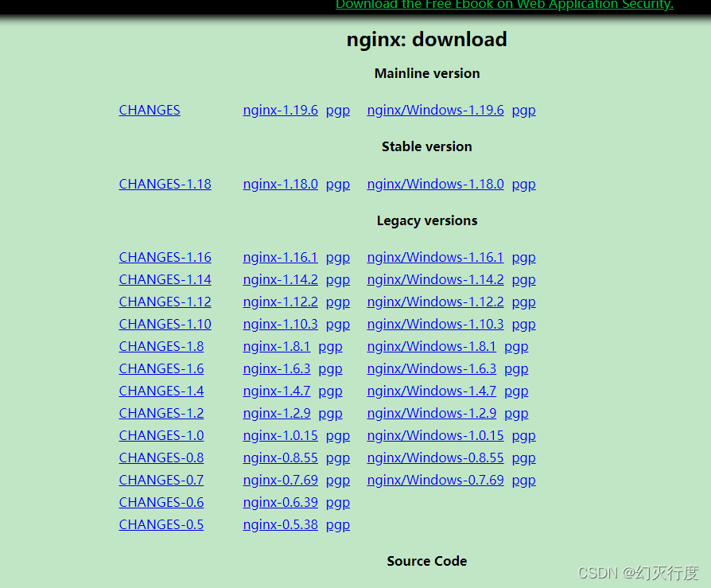Open pgp signature next to nginx-1.19.6

point(338,111)
